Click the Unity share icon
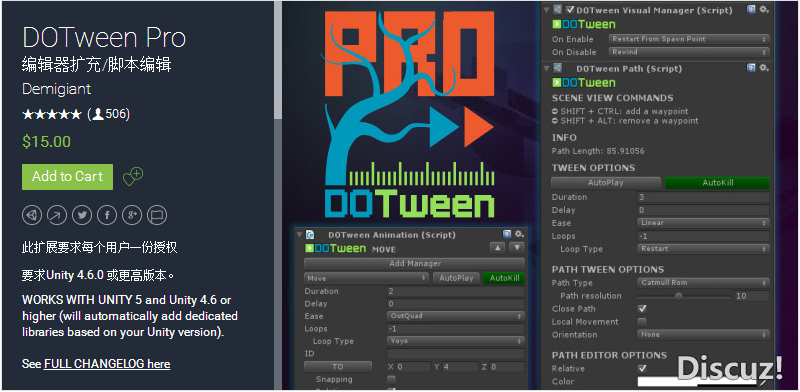The image size is (800, 392). (x=32, y=215)
